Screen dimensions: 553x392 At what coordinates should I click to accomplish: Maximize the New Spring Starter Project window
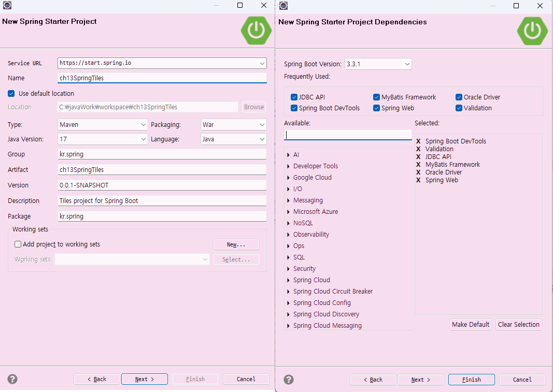click(x=240, y=5)
